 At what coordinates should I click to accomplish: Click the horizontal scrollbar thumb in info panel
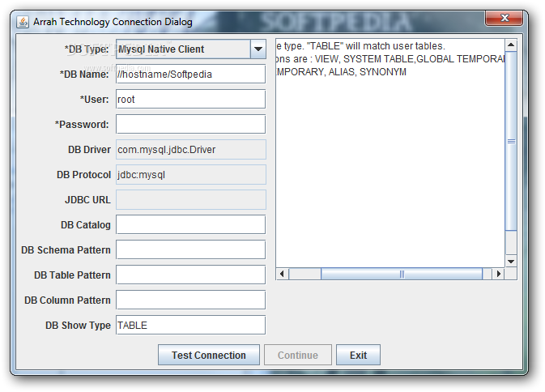click(402, 274)
